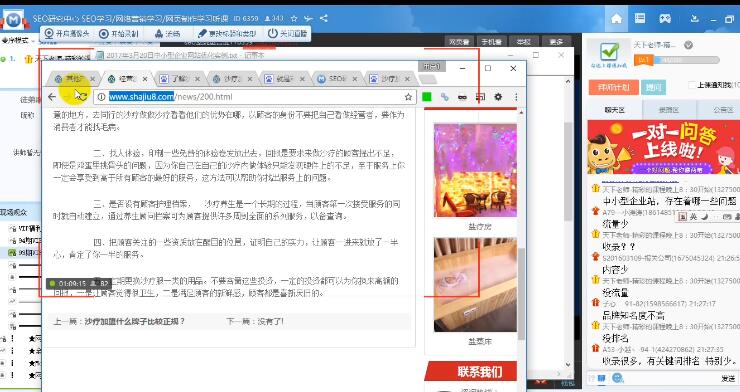Click the 发送 send button

pos(728,378)
